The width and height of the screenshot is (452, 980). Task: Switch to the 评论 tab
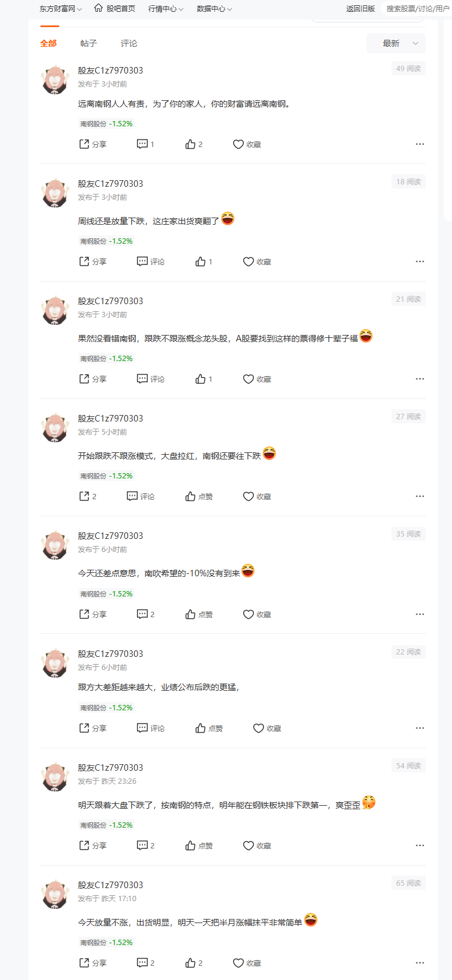tap(129, 43)
